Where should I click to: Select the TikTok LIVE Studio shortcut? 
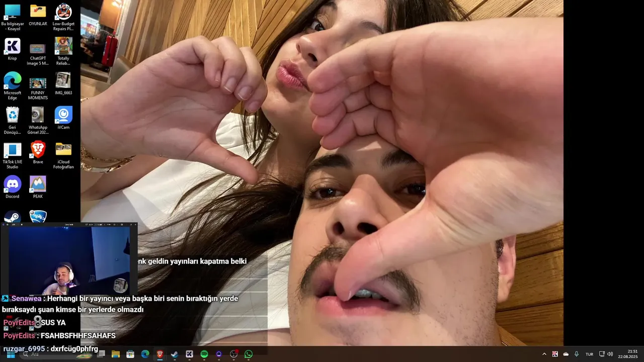[x=13, y=155]
